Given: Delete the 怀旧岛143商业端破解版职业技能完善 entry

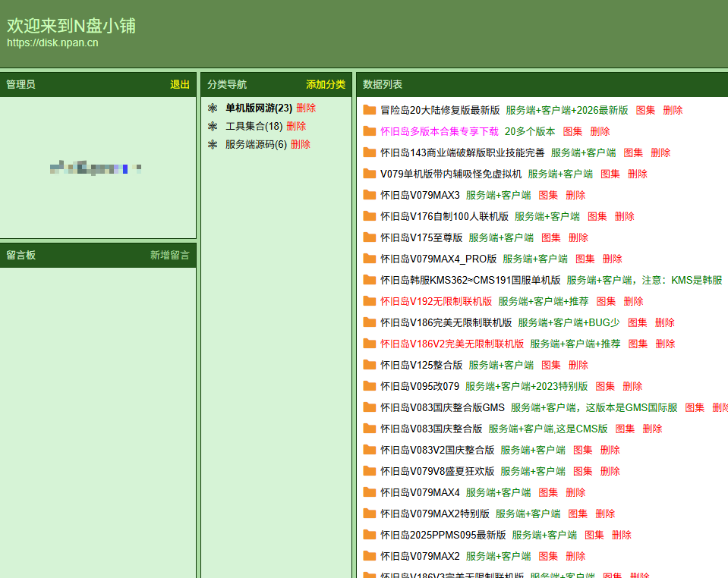Looking at the screenshot, I should pos(660,152).
